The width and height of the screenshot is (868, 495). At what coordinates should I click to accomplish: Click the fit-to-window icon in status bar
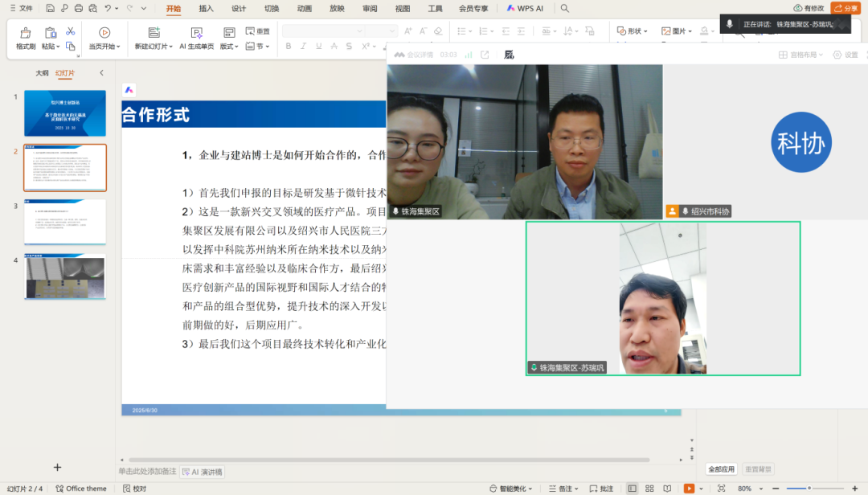click(x=721, y=489)
